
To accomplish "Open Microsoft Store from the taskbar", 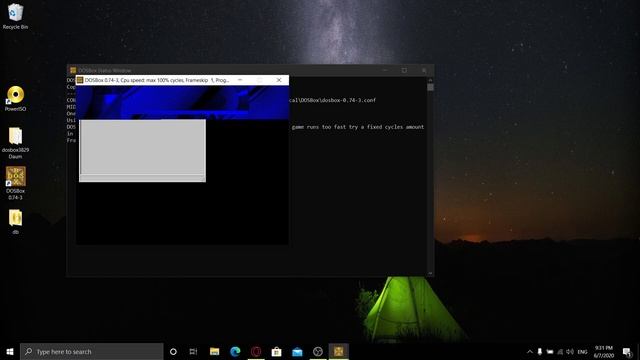I will pos(276,351).
